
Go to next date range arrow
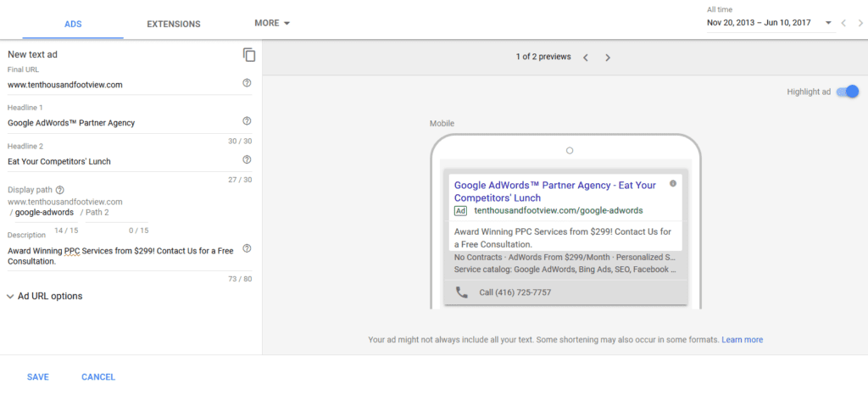tap(860, 23)
